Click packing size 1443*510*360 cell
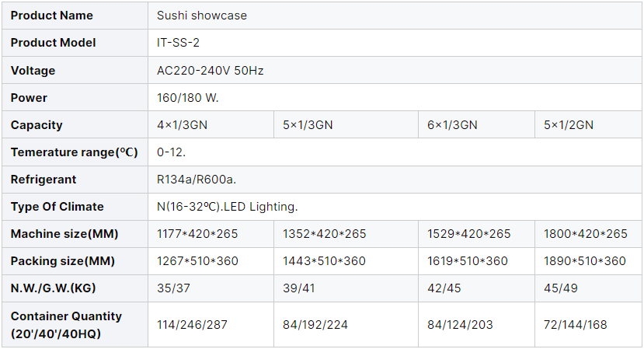Image resolution: width=644 pixels, height=349 pixels. coord(324,261)
